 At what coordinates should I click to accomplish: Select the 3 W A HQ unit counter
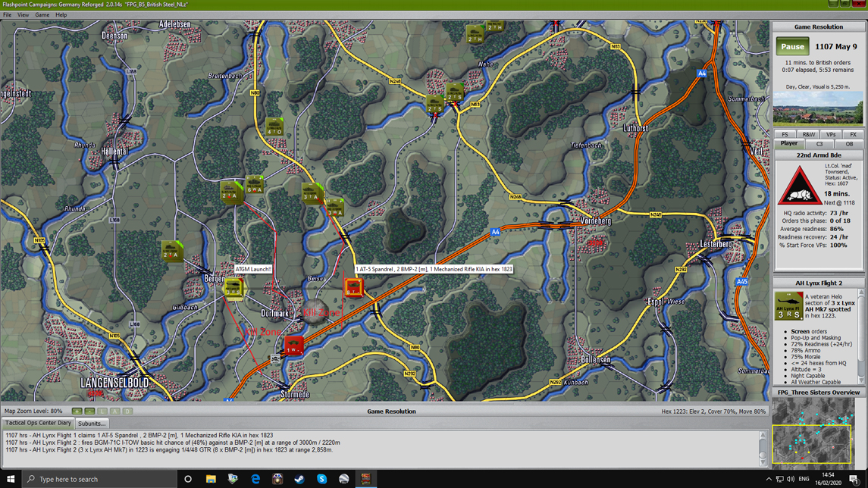(x=334, y=207)
